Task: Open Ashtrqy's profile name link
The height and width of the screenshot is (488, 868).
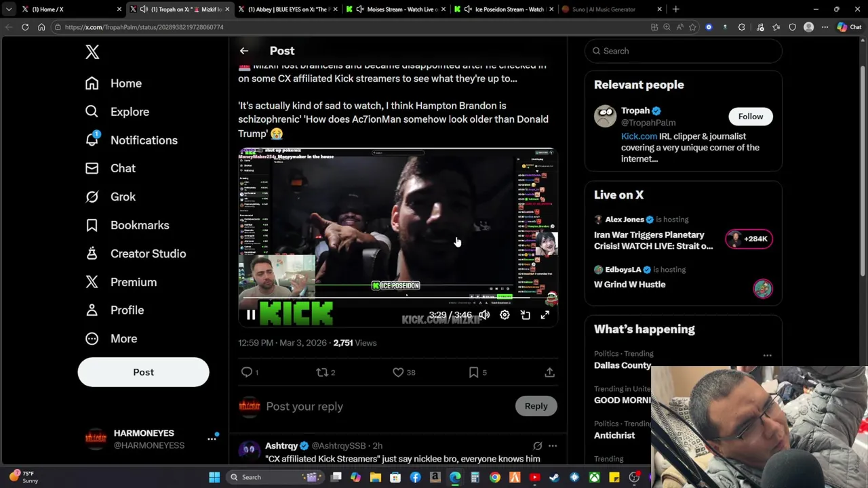Action: pos(281,445)
